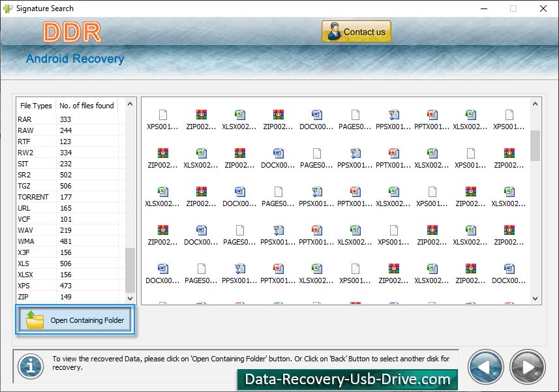Click the File Types column header
Image resolution: width=559 pixels, height=392 pixels.
[36, 106]
